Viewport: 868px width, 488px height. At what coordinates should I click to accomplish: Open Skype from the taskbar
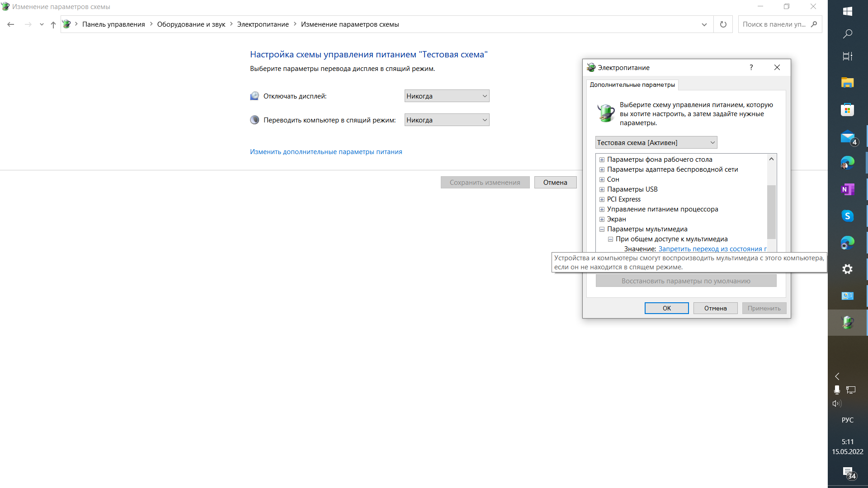coord(847,216)
